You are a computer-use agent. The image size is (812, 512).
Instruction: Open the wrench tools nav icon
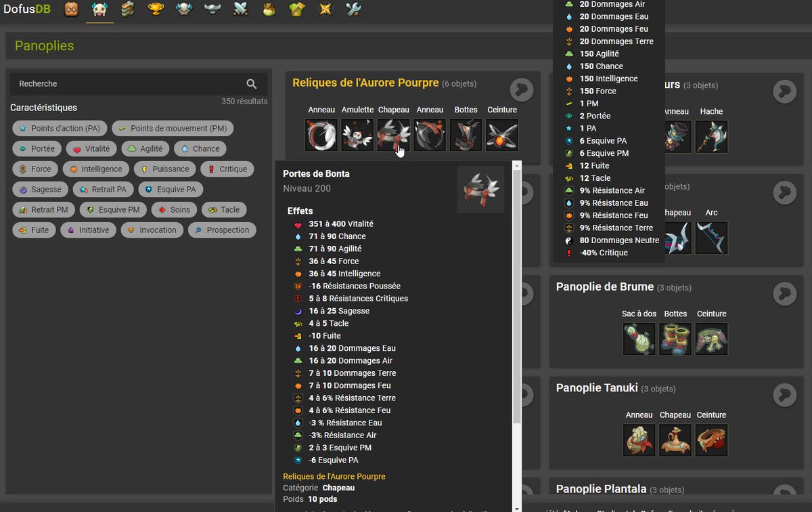pyautogui.click(x=353, y=9)
